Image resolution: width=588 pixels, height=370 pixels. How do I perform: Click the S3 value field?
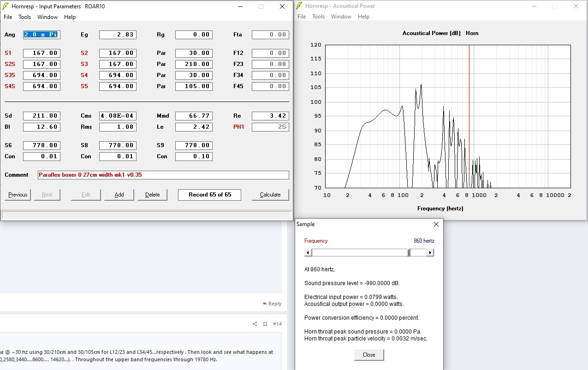118,64
